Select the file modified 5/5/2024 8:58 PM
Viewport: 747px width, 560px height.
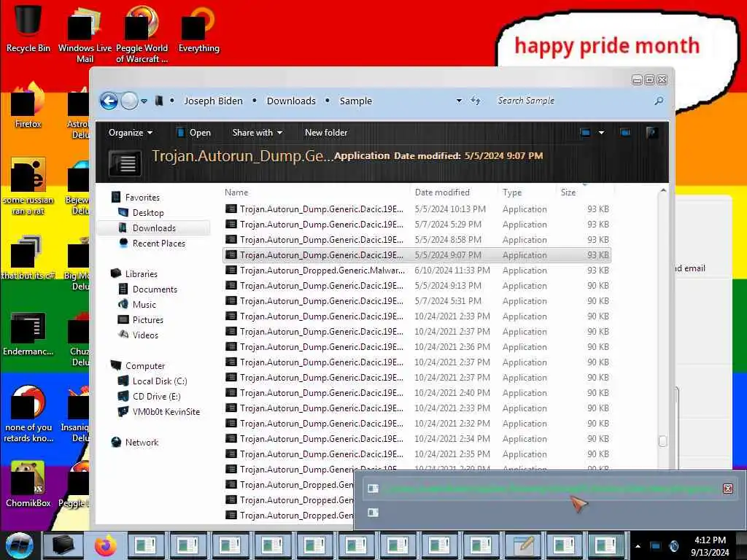417,239
